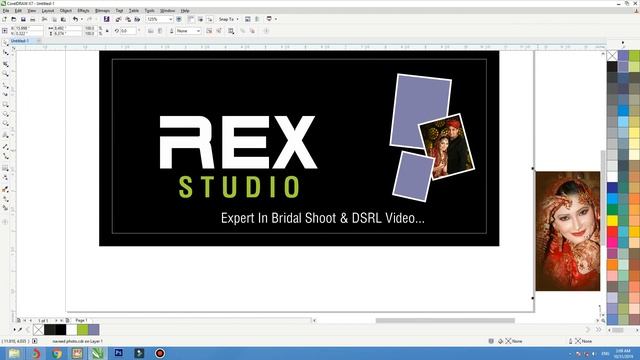This screenshot has width=640, height=360.
Task: Click the rotation angle input field
Action: point(129,31)
